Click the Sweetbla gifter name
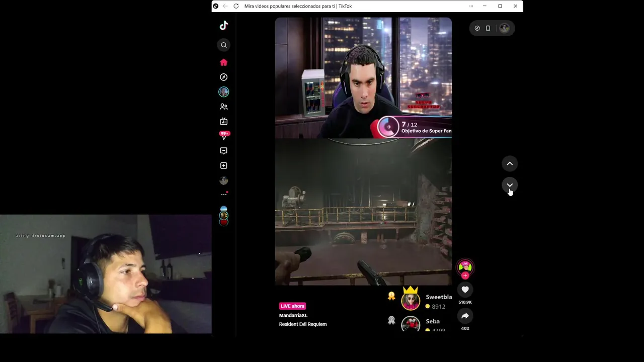 pos(439,297)
